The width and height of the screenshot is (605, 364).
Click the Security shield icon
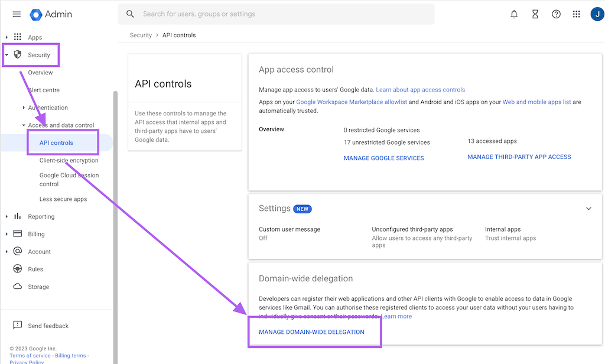[x=17, y=54]
